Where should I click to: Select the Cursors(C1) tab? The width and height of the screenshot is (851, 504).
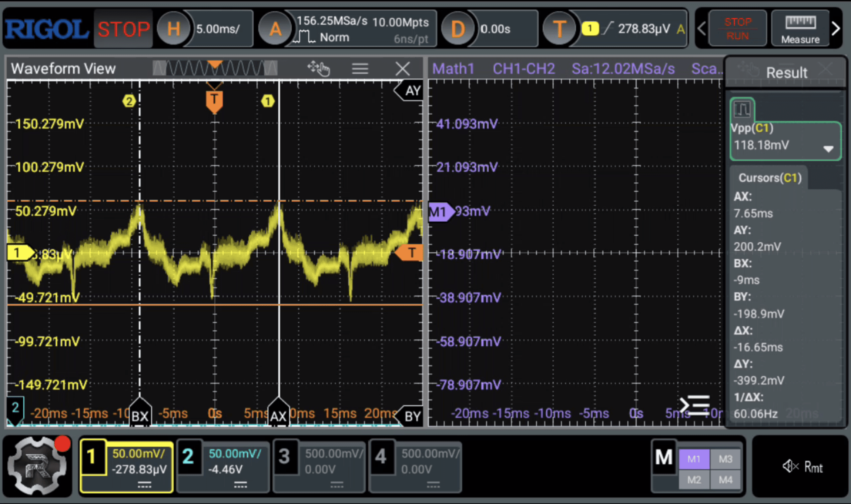769,178
